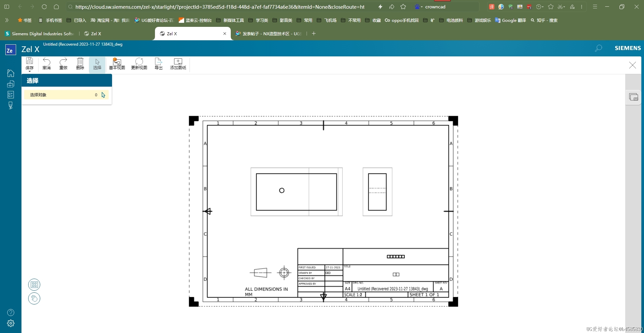644x333 pixels.
Task: Click the fit-view circular icon
Action: [x=34, y=285]
